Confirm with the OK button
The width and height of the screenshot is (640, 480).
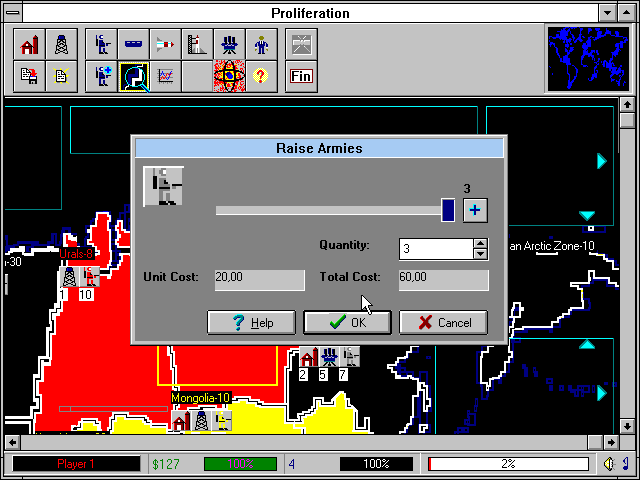pyautogui.click(x=347, y=322)
